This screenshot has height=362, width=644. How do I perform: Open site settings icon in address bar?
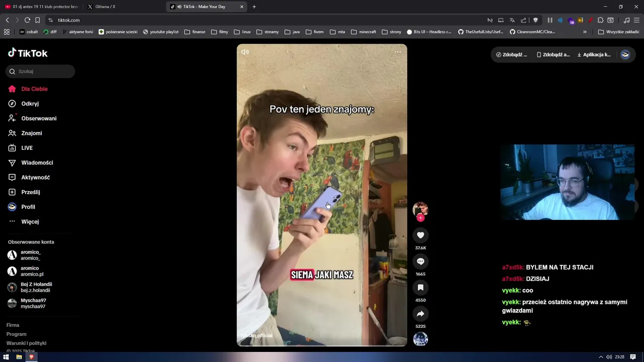click(x=50, y=20)
